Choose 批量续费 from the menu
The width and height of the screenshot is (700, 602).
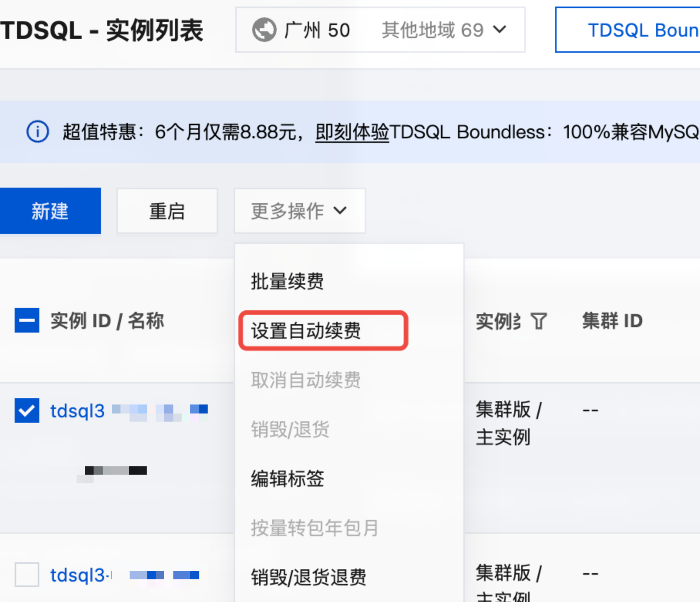288,281
